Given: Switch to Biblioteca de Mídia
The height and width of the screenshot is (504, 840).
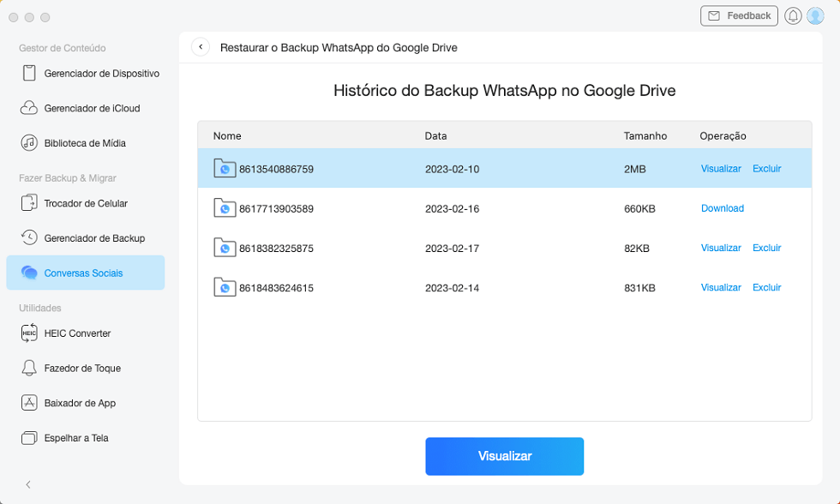Looking at the screenshot, I should pos(86,143).
